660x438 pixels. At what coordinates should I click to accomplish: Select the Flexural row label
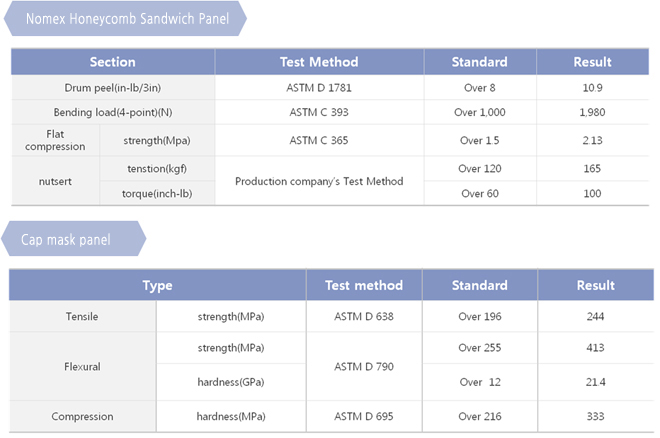tap(82, 366)
